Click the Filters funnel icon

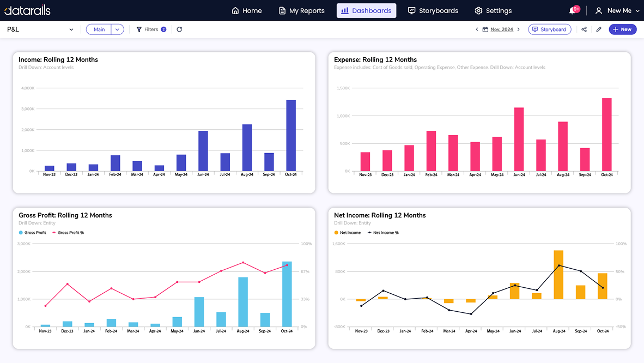coord(139,29)
